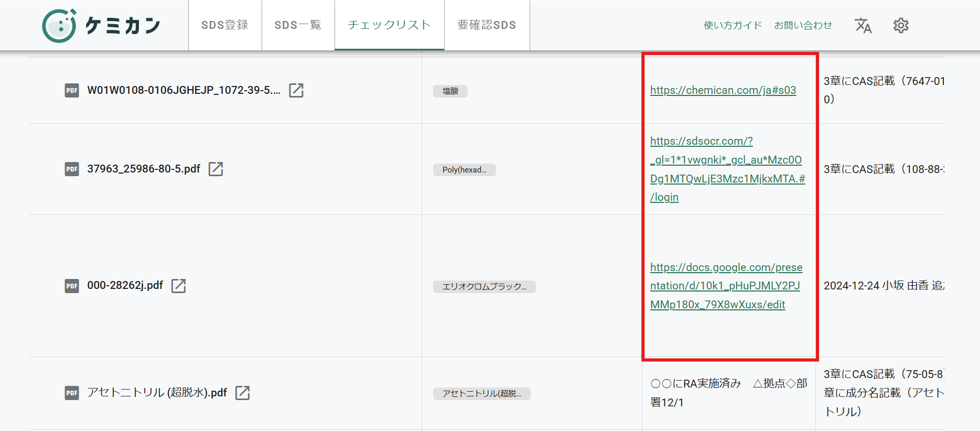
Task: Click the ケミカン logo icon
Action: pos(59,26)
